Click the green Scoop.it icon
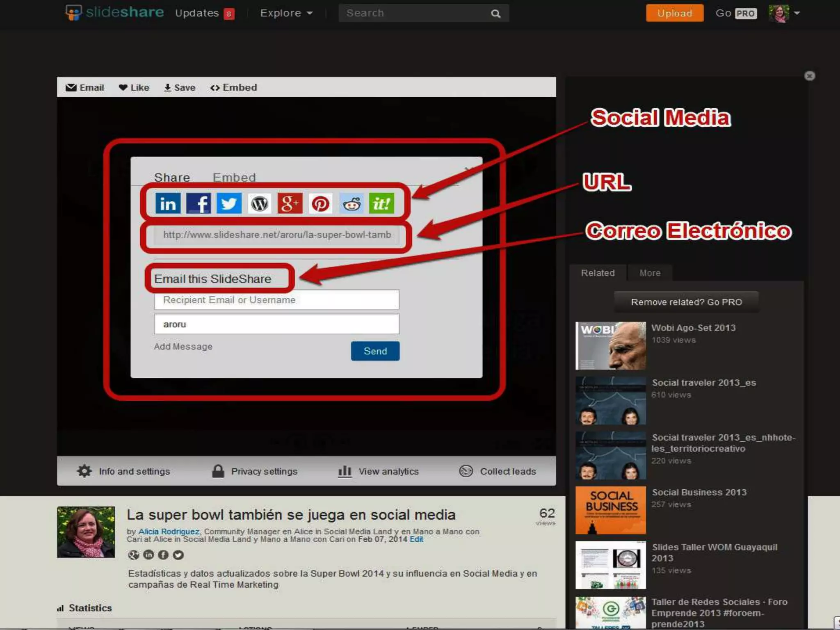Image resolution: width=840 pixels, height=630 pixels. point(381,203)
